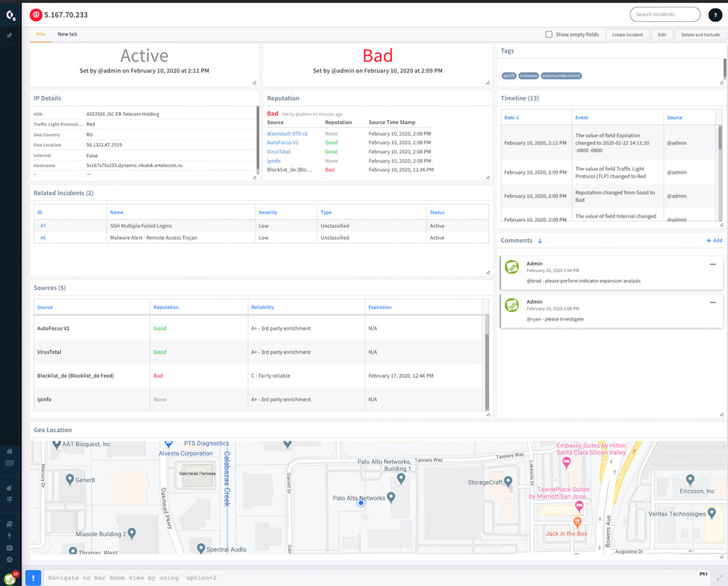
Task: Click the red indicator icon beside IP address
Action: point(35,15)
